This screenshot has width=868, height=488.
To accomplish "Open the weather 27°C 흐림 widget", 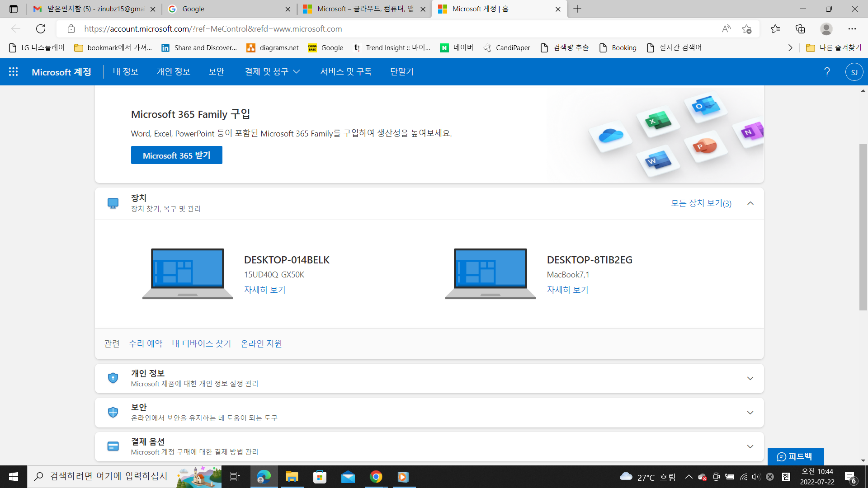I will (647, 477).
